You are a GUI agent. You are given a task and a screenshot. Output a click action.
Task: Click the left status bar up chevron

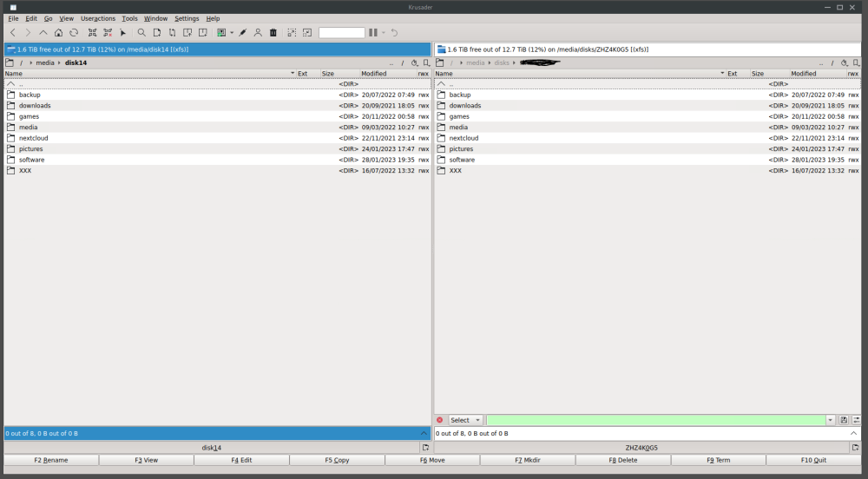point(424,433)
